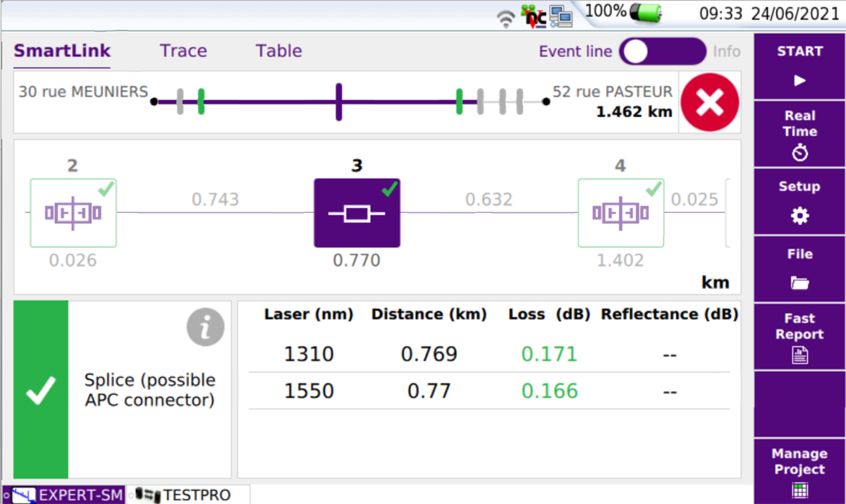The height and width of the screenshot is (504, 846).
Task: Click the Wi-Fi status icon
Action: point(505,16)
